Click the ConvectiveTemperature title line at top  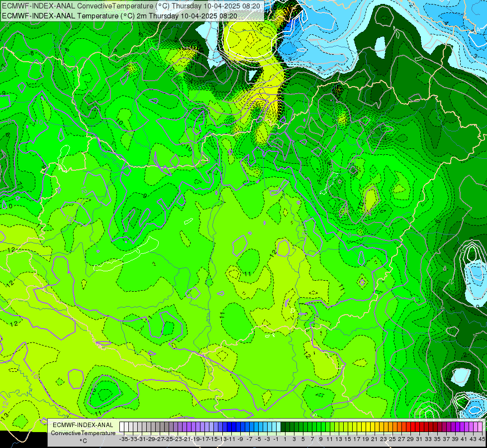point(131,6)
